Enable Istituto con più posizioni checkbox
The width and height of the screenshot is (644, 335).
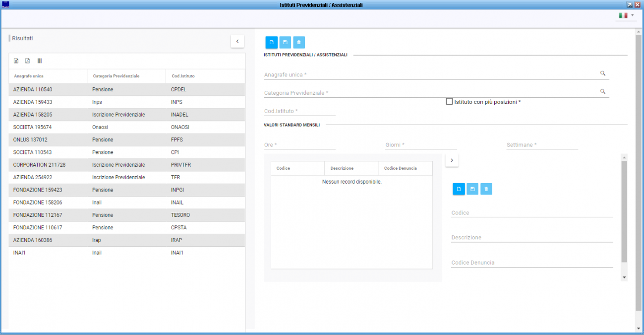449,102
